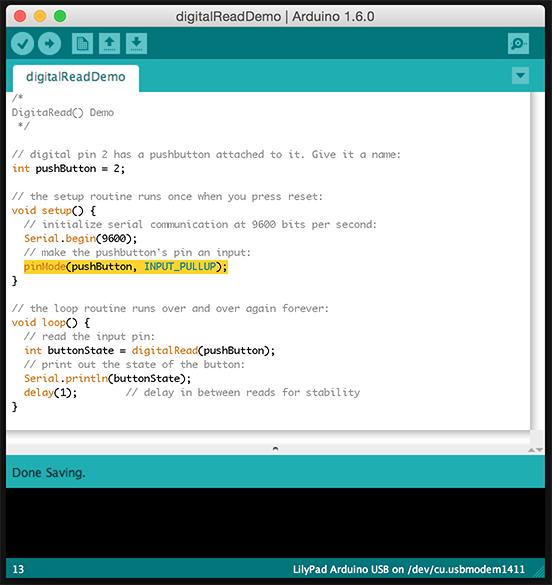Click the line number 13 in status bar
The image size is (552, 585).
18,569
